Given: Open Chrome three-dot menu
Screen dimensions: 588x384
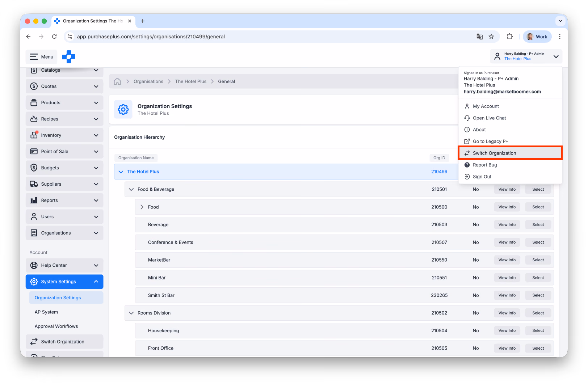Looking at the screenshot, I should tap(560, 37).
